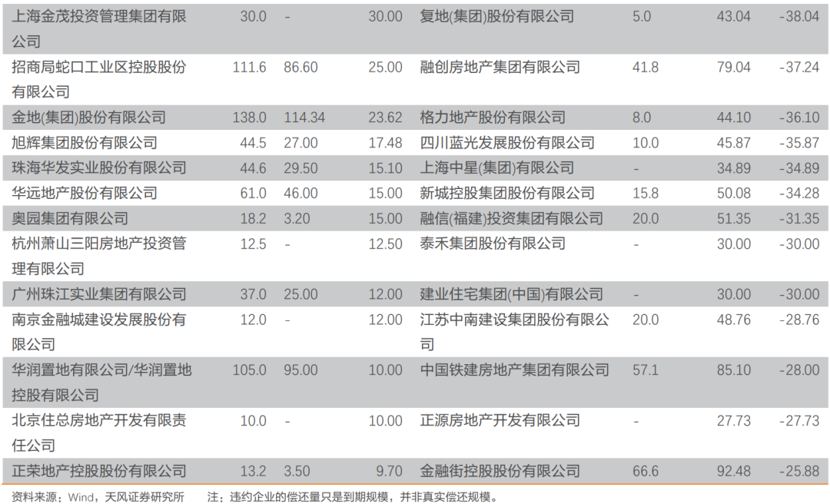Viewport: 830px width, 504px height.
Task: Click 广州珠江实业集团有限公司
Action: point(99,294)
